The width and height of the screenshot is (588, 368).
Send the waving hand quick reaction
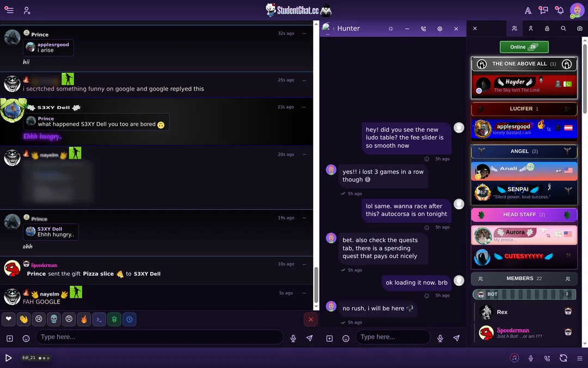tap(23, 319)
